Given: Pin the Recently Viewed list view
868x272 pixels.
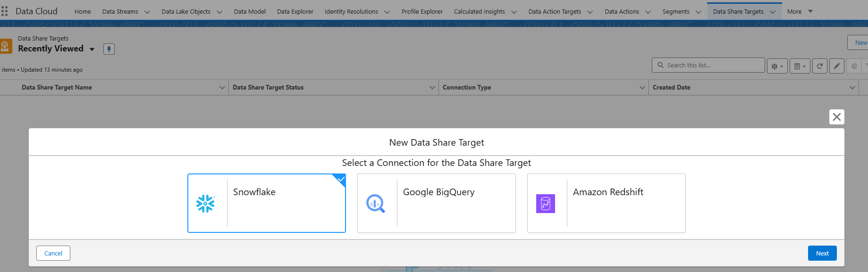Looking at the screenshot, I should [x=109, y=49].
